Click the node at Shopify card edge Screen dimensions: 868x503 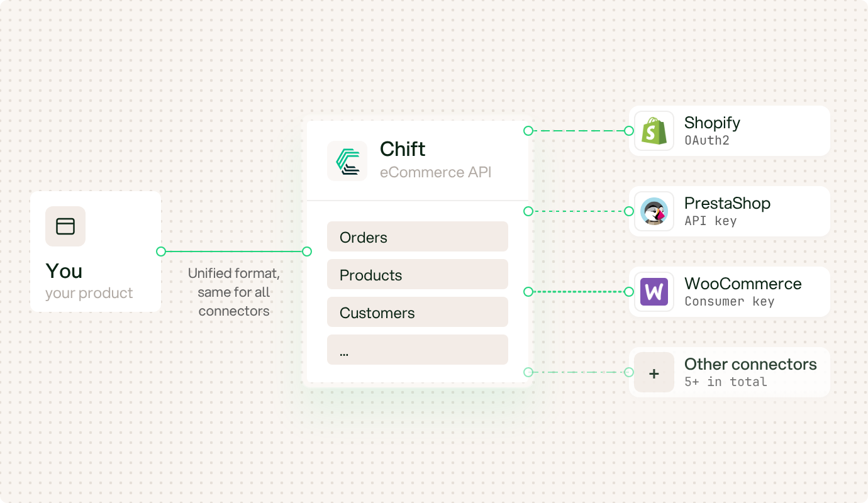coord(628,131)
